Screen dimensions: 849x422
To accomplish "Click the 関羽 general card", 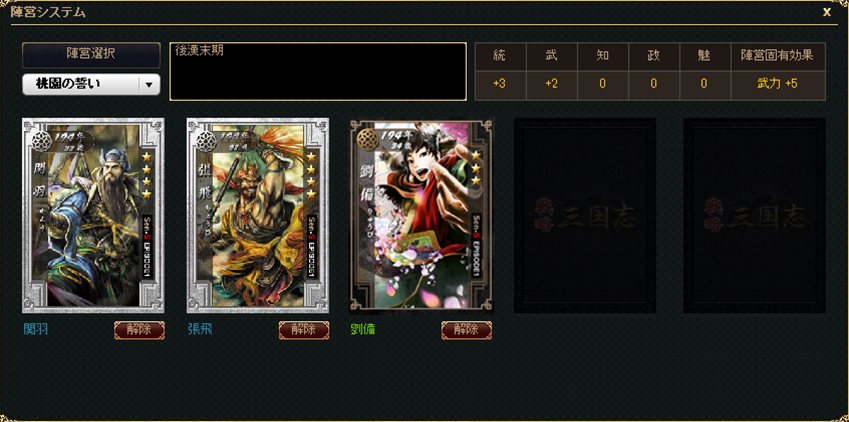I will pyautogui.click(x=93, y=216).
